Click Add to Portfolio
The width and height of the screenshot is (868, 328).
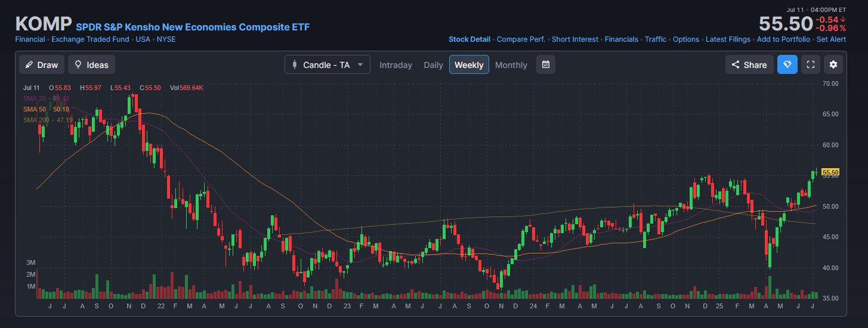tap(783, 39)
